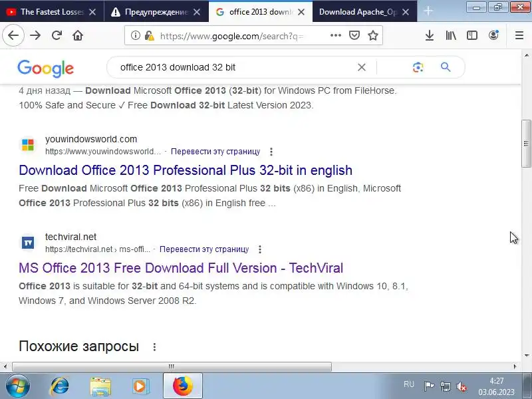Open the Firefox hamburger application menu
This screenshot has width=532, height=399.
click(519, 35)
